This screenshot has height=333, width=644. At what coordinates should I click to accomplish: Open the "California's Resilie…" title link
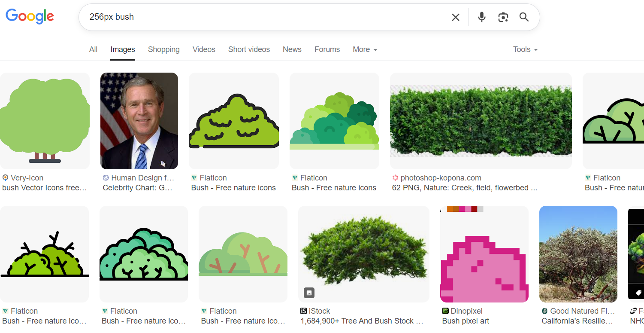[x=577, y=321]
